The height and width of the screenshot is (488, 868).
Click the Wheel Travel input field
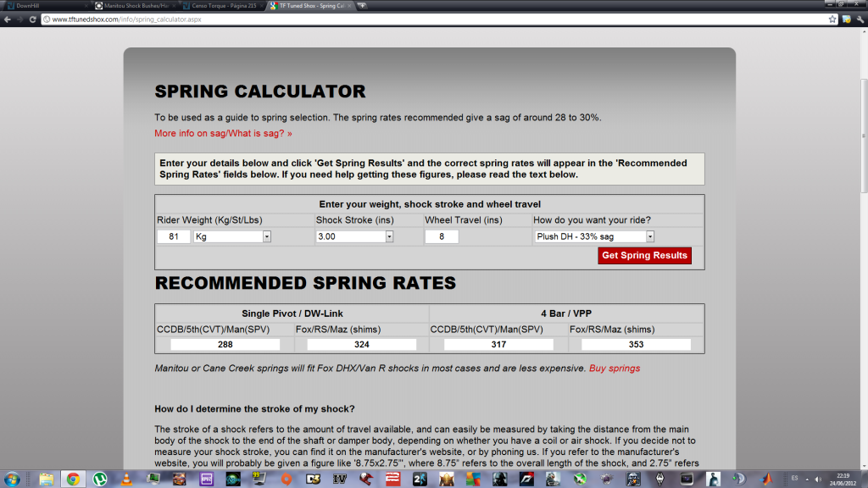442,237
